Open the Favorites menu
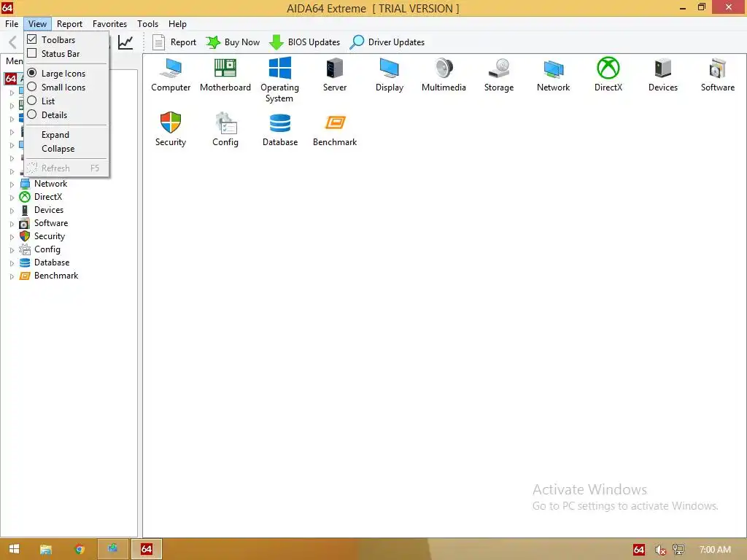This screenshot has height=560, width=747. (109, 24)
